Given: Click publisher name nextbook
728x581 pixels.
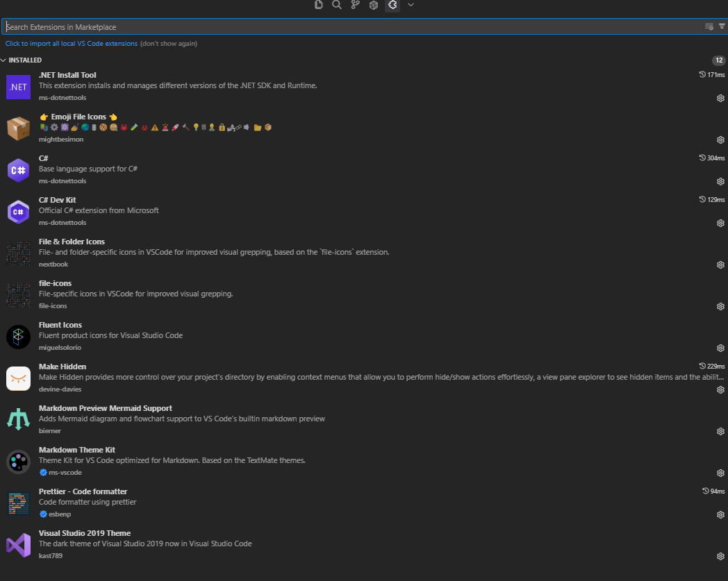Looking at the screenshot, I should pyautogui.click(x=53, y=264).
